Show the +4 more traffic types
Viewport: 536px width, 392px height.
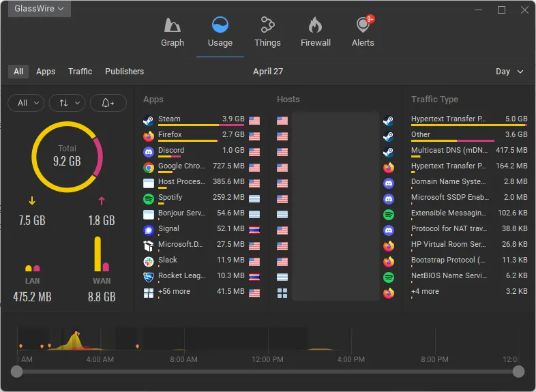click(425, 292)
